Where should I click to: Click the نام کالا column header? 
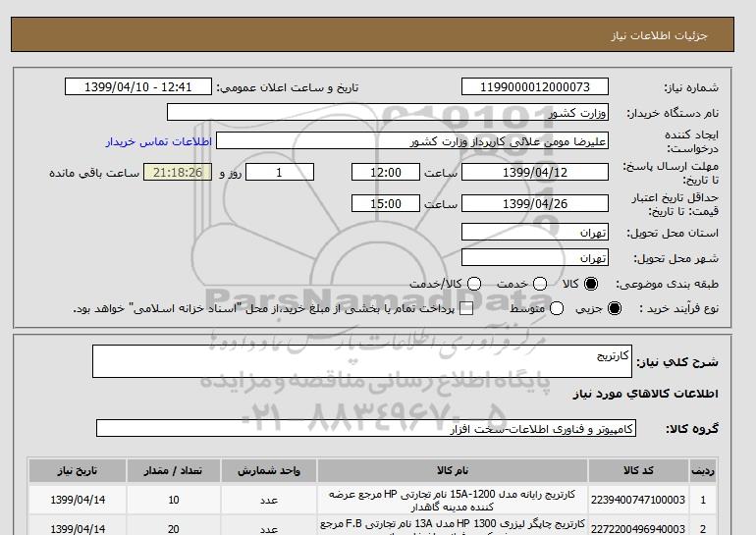(453, 470)
